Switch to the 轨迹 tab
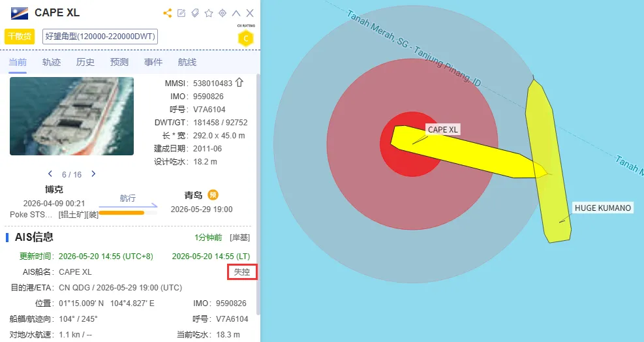Viewport: 644px width, 342px height. [x=52, y=62]
